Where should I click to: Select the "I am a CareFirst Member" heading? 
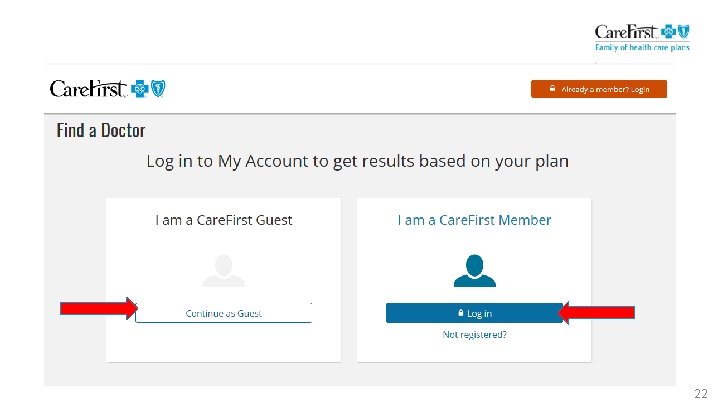pos(474,220)
